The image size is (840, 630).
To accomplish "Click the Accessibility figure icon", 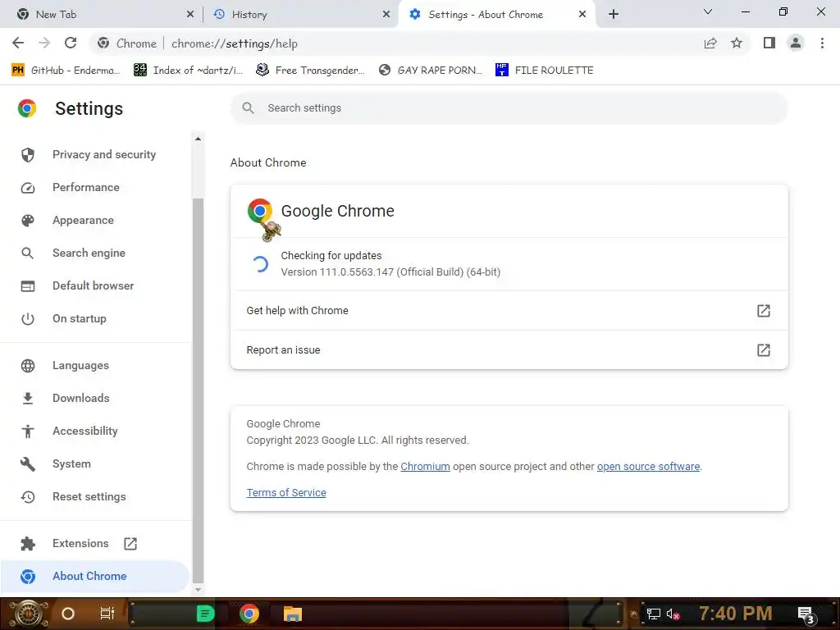I will click(x=28, y=431).
